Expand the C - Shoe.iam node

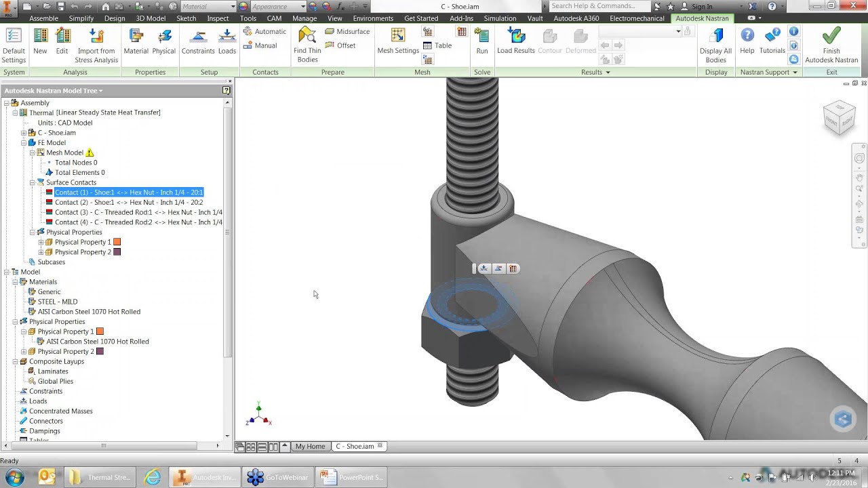24,133
